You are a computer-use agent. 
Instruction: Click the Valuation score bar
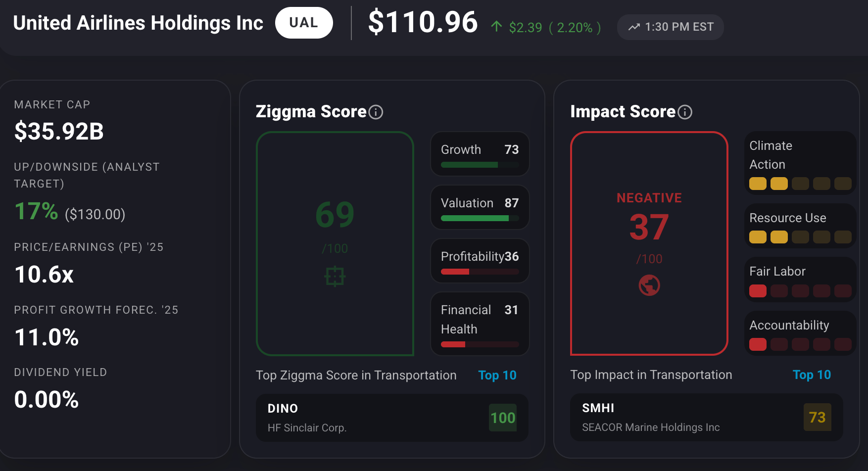tap(480, 218)
